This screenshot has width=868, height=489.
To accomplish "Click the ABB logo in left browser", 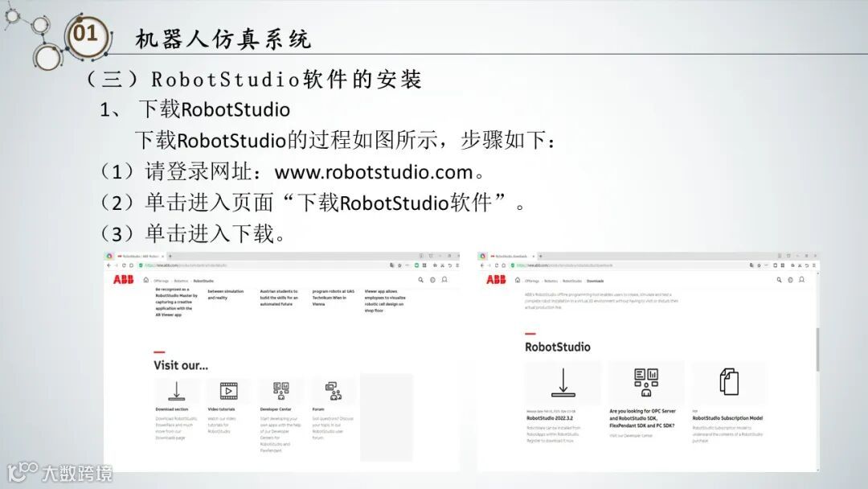I will [124, 279].
